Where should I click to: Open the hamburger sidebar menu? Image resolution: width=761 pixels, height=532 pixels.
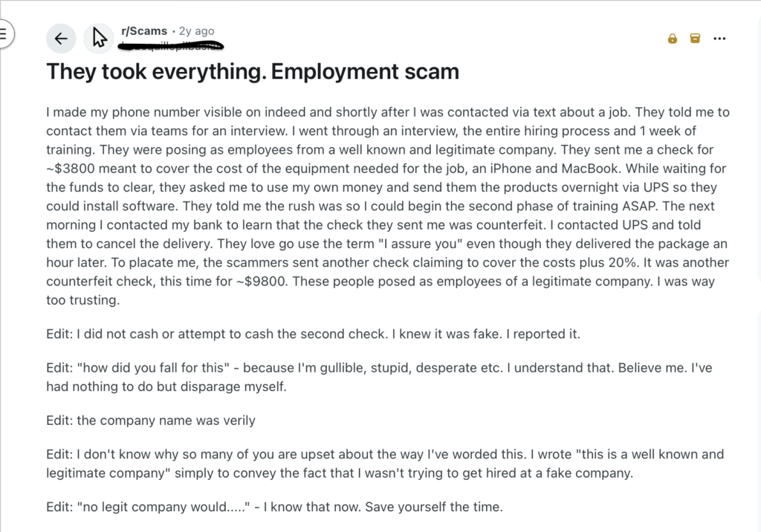(x=4, y=33)
